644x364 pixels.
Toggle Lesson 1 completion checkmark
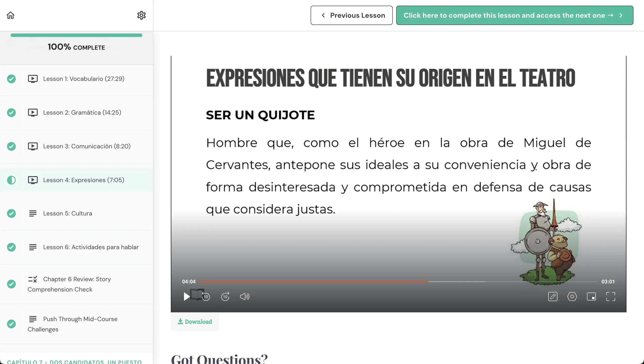11,79
